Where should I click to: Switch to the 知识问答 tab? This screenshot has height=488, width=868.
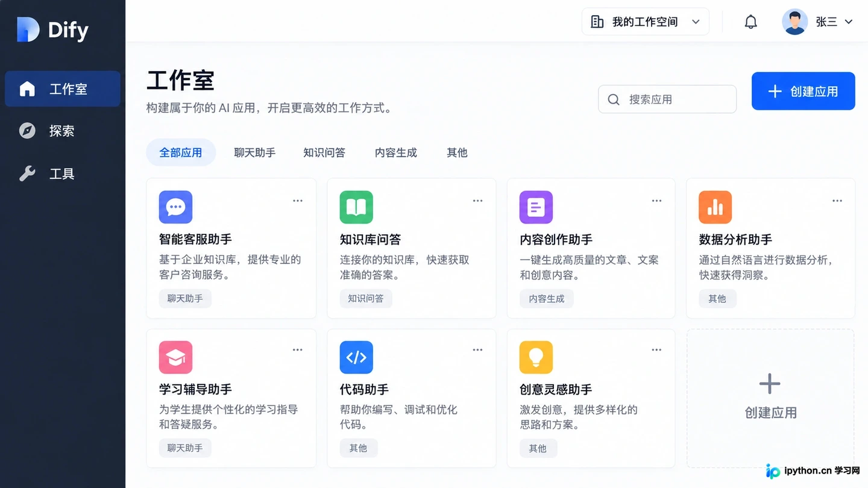[x=324, y=152]
